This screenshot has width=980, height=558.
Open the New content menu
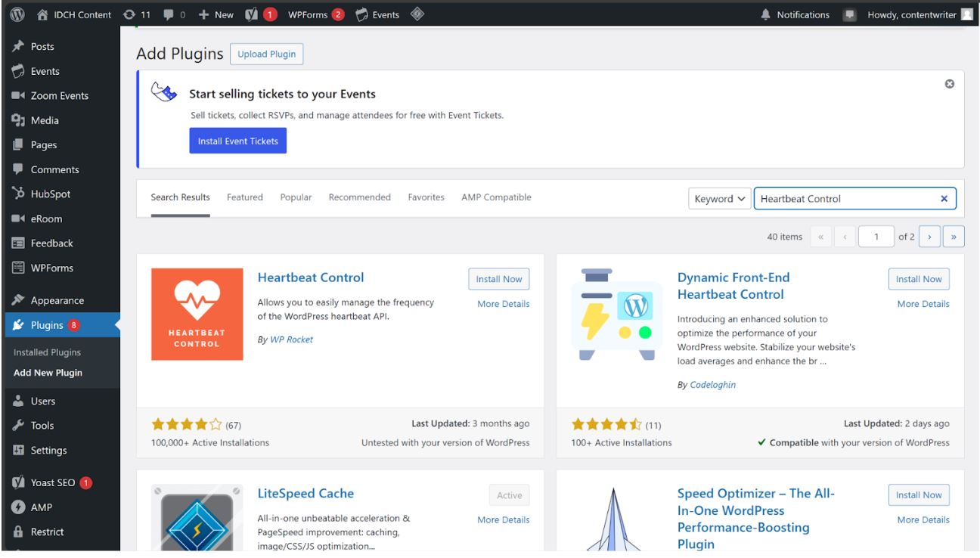216,14
